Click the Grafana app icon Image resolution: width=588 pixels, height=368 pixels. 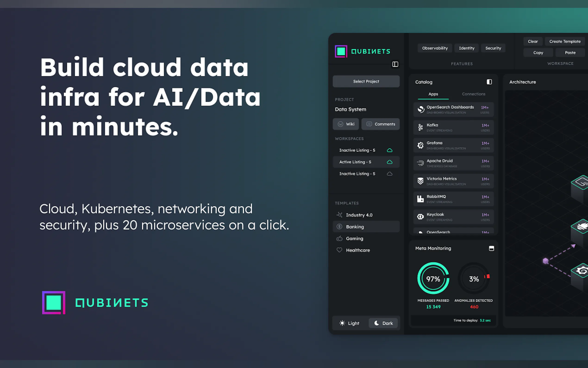tap(420, 145)
